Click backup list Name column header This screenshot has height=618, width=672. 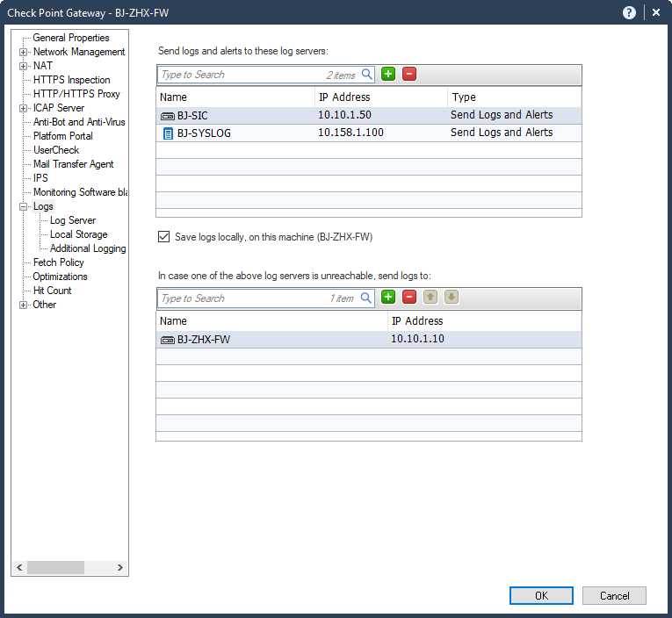click(272, 321)
